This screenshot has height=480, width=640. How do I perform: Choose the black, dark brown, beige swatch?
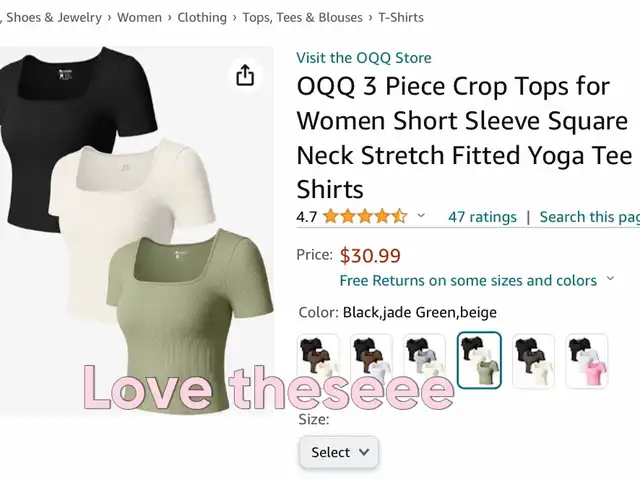(x=533, y=360)
